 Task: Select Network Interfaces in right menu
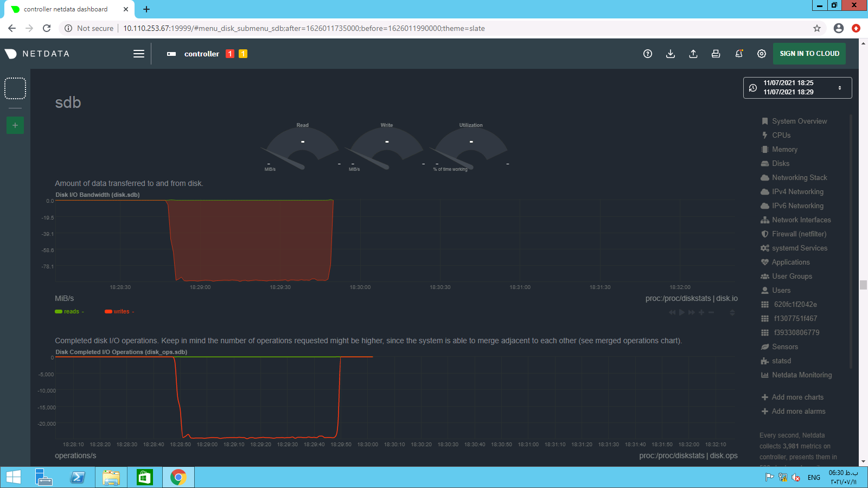tap(801, 220)
